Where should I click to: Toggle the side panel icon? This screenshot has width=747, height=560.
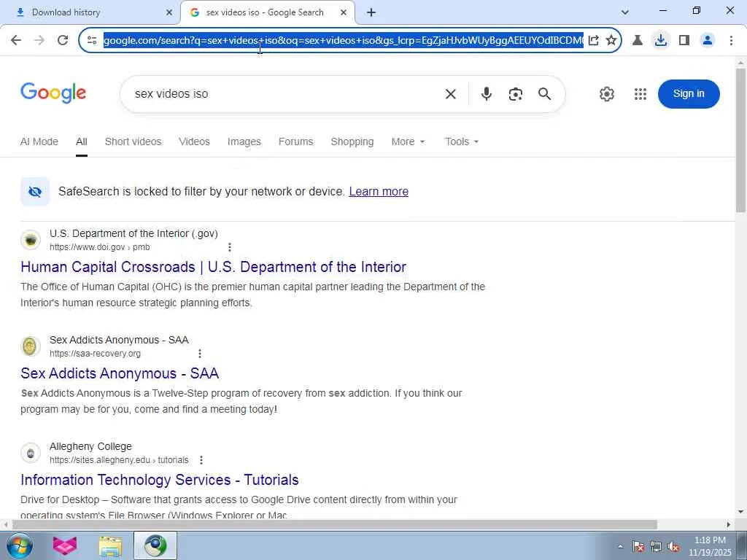click(684, 41)
